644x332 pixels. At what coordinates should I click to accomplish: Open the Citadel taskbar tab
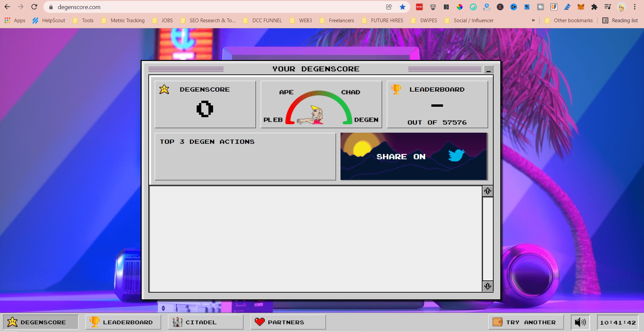(206, 322)
